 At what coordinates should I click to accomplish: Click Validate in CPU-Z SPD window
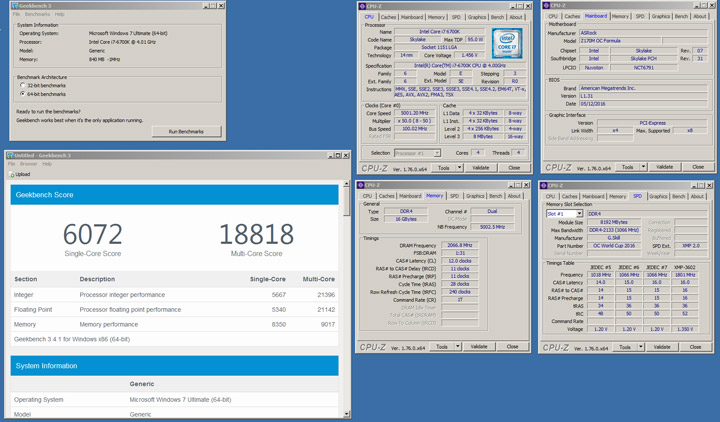click(662, 347)
